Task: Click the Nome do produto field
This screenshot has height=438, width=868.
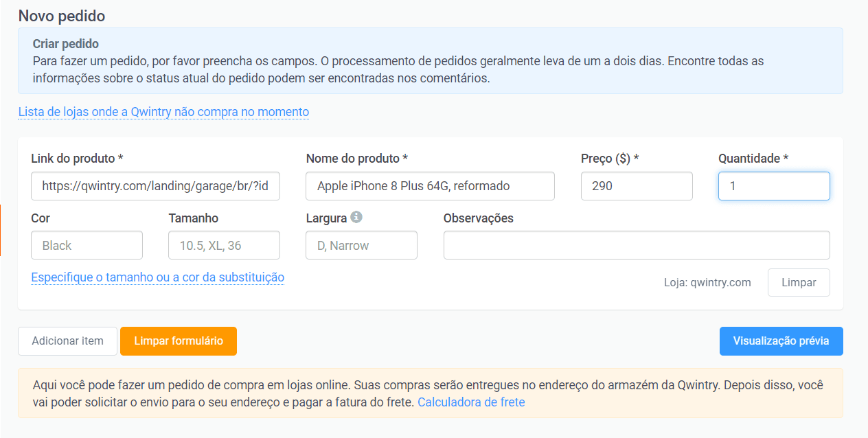Action: [430, 186]
